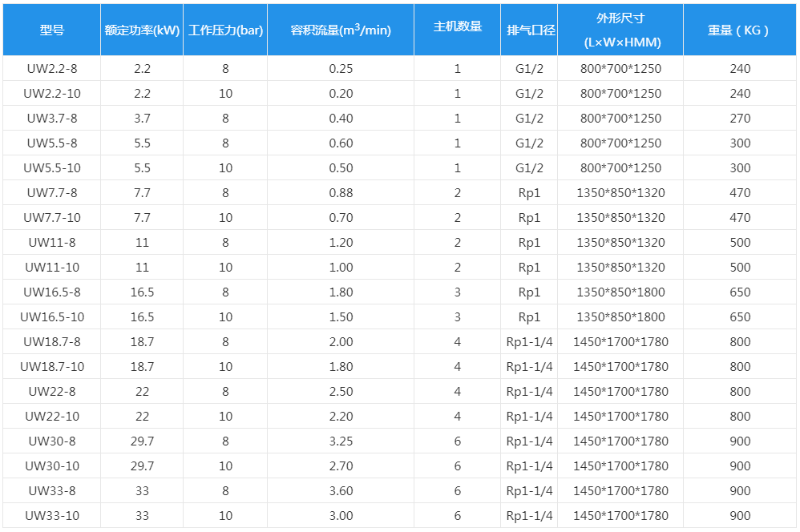This screenshot has height=532, width=800.
Task: Select model cell UW2.2-10
Action: coord(52,94)
